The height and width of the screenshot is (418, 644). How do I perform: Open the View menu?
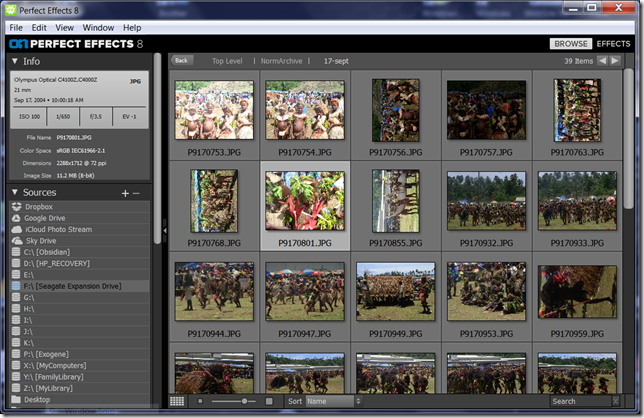click(64, 28)
